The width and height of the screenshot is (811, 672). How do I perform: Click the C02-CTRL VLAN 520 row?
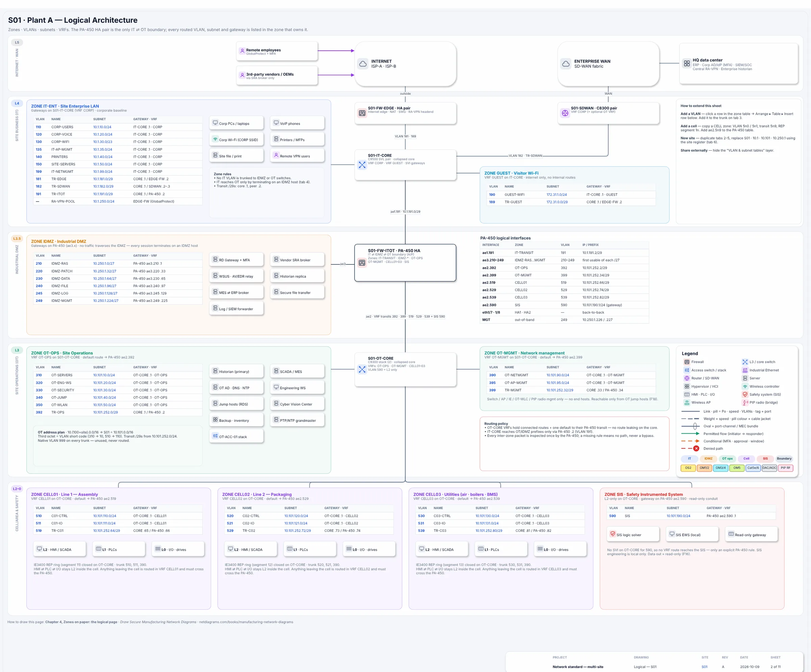(x=309, y=516)
